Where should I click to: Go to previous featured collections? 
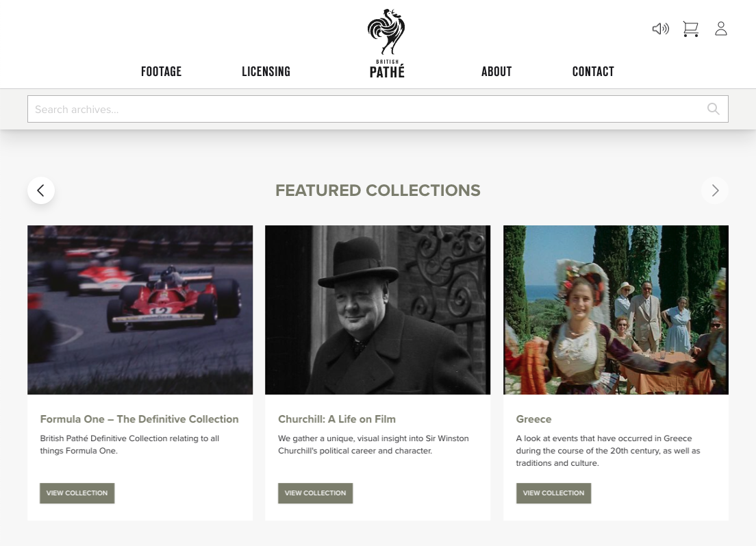pos(41,190)
